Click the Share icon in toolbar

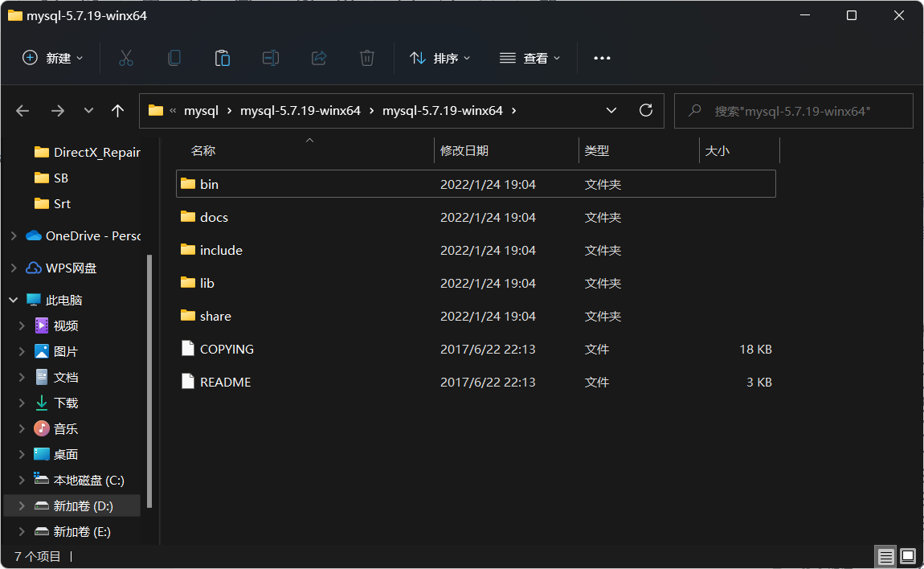coord(319,58)
